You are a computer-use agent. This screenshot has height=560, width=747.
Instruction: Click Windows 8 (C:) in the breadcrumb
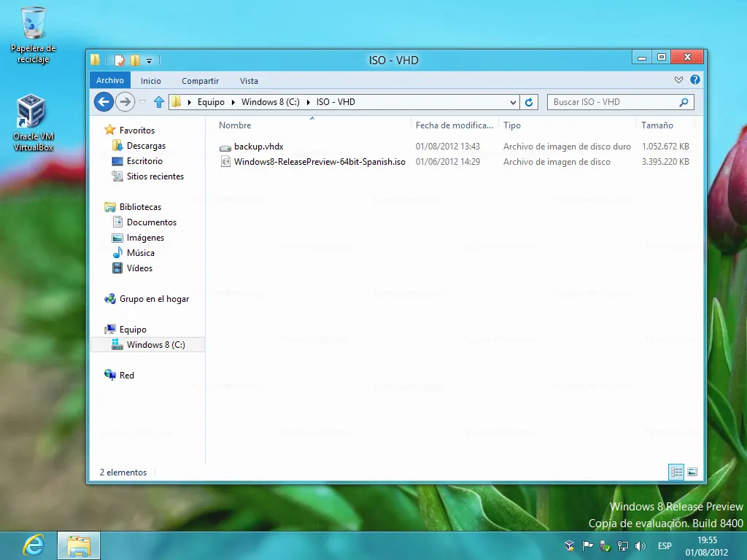pyautogui.click(x=270, y=102)
